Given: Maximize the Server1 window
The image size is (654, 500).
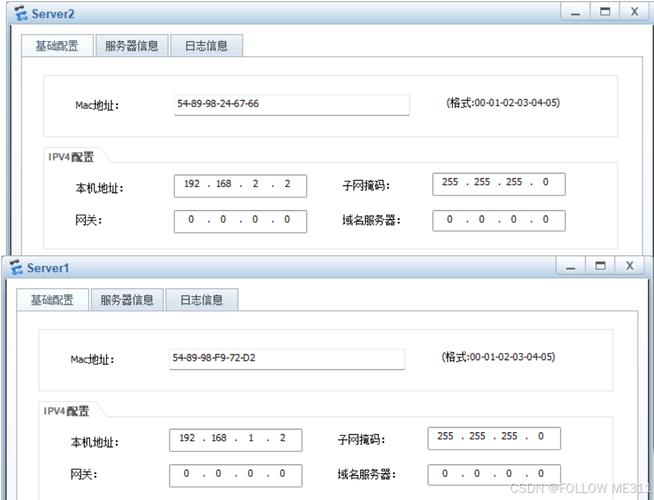Looking at the screenshot, I should click(x=600, y=266).
